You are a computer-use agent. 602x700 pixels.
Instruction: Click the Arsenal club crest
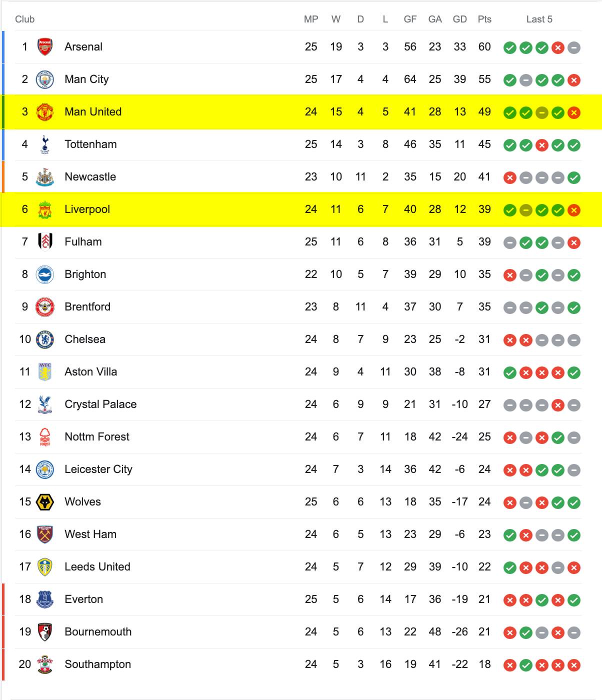point(45,47)
